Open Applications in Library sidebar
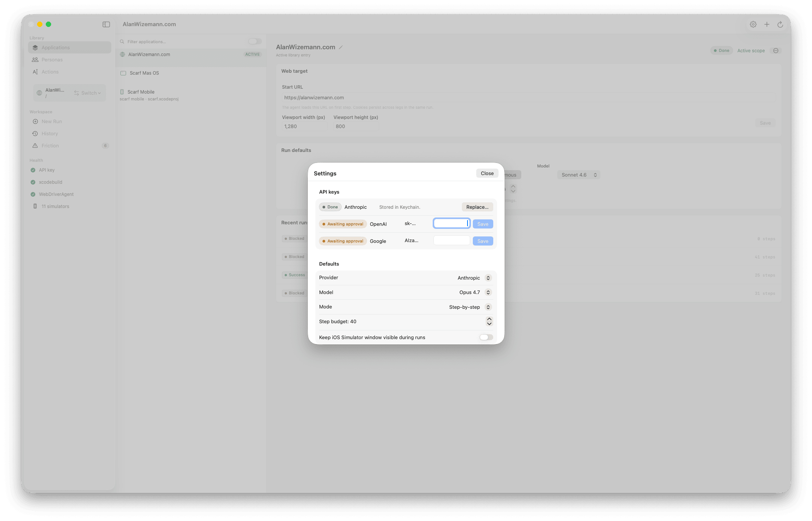Image resolution: width=812 pixels, height=521 pixels. (x=70, y=47)
